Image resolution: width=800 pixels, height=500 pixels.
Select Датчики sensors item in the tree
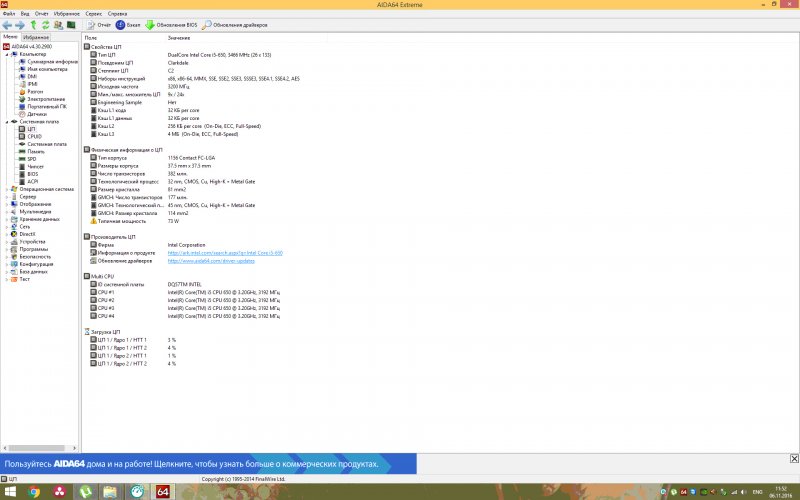click(36, 113)
